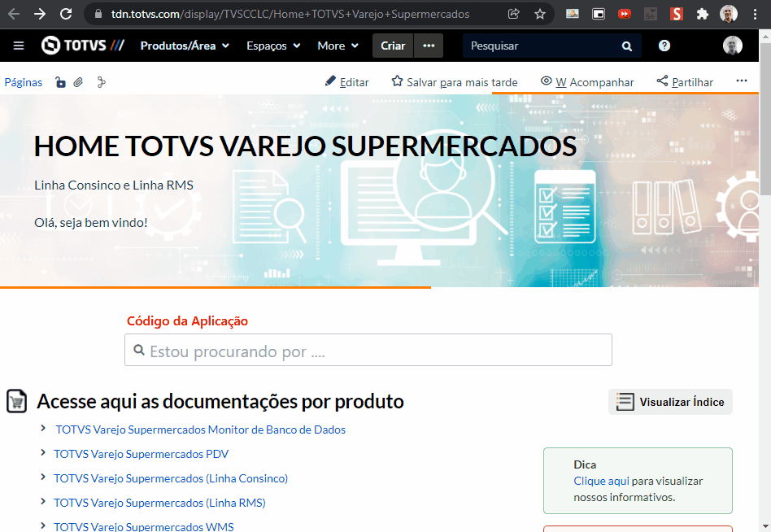Open TOTVS Varejo Supermercados (Linha RMS) link
The height and width of the screenshot is (532, 771).
[x=159, y=503]
